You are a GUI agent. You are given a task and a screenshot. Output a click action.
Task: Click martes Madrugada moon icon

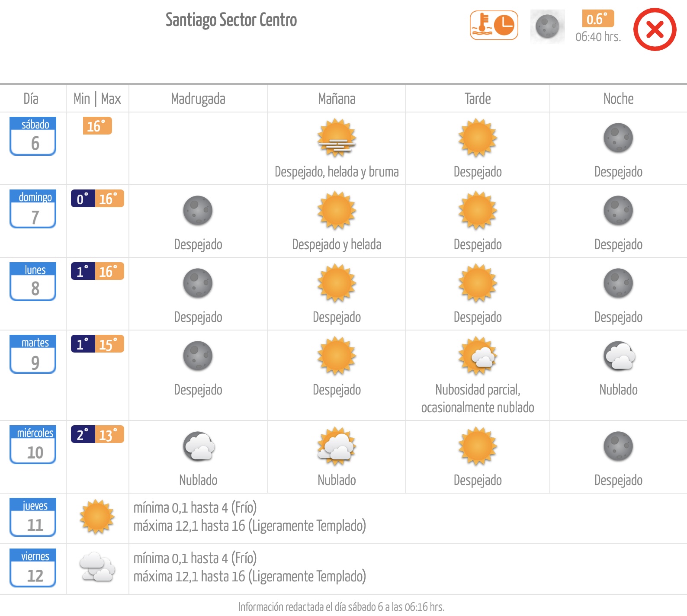pos(198,356)
